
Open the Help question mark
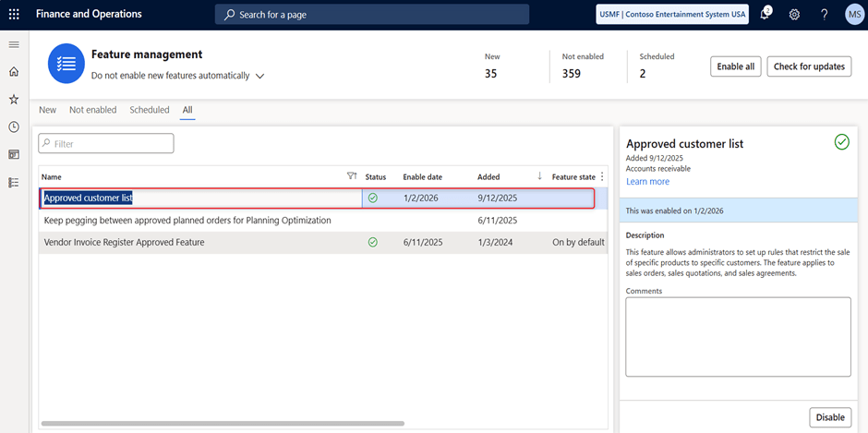click(x=824, y=15)
